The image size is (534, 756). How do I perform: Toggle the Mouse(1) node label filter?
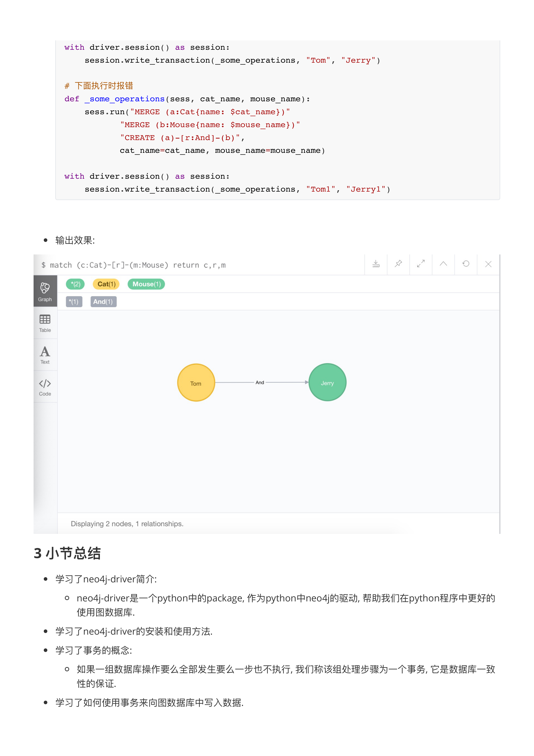(146, 284)
